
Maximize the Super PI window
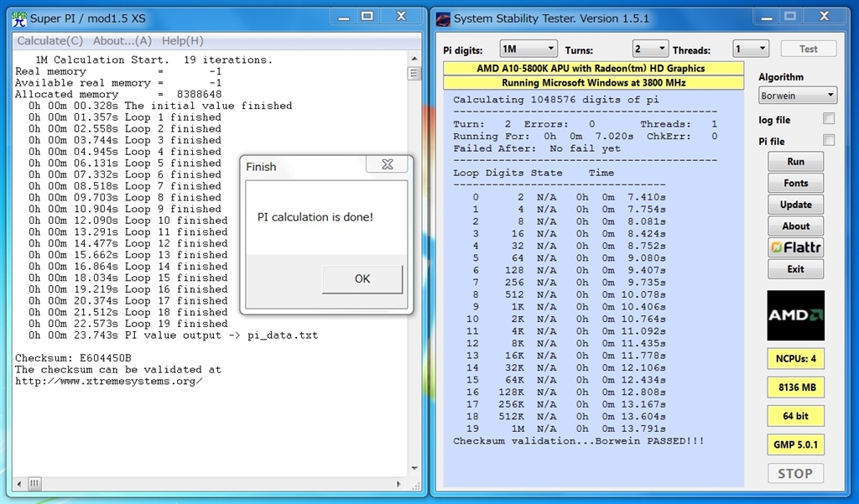367,17
